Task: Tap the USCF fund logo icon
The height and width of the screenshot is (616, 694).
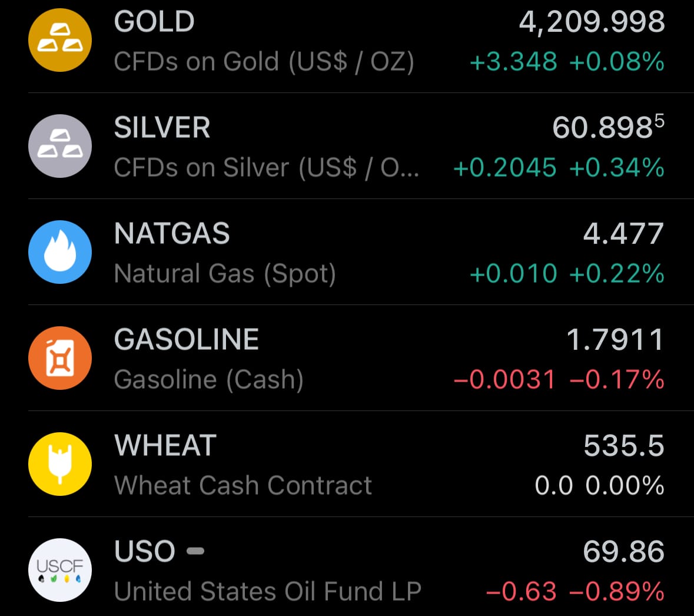Action: pyautogui.click(x=60, y=570)
